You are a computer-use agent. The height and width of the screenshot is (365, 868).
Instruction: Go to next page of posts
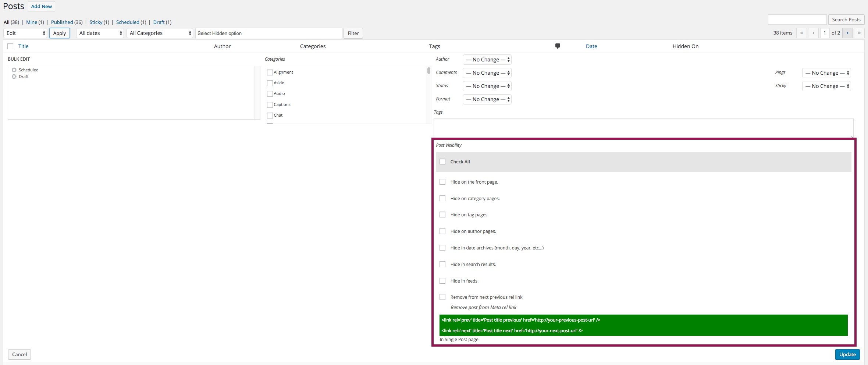point(847,33)
